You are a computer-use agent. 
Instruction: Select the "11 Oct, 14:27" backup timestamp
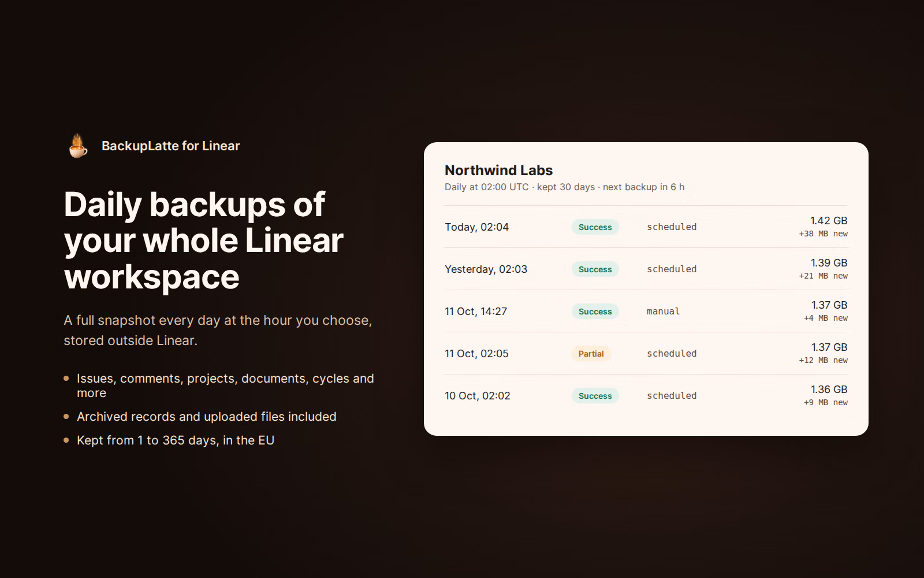tap(476, 312)
